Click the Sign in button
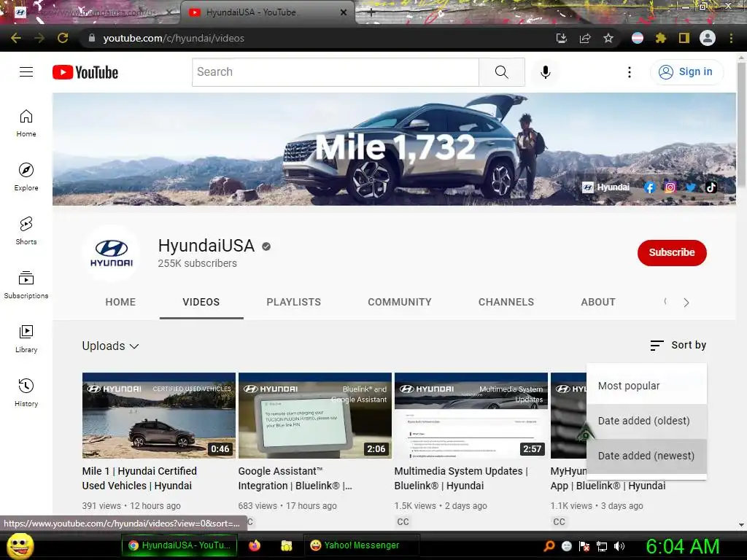The width and height of the screenshot is (747, 560). [686, 72]
